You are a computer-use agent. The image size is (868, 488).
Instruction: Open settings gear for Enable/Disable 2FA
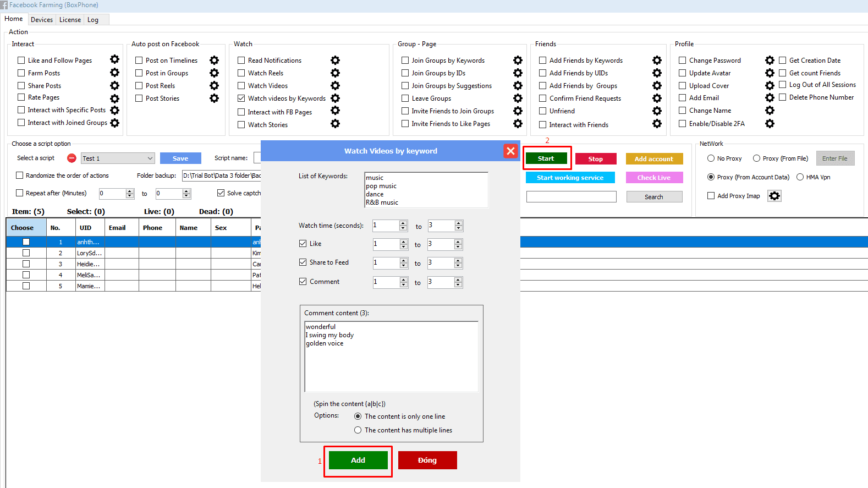(x=770, y=123)
